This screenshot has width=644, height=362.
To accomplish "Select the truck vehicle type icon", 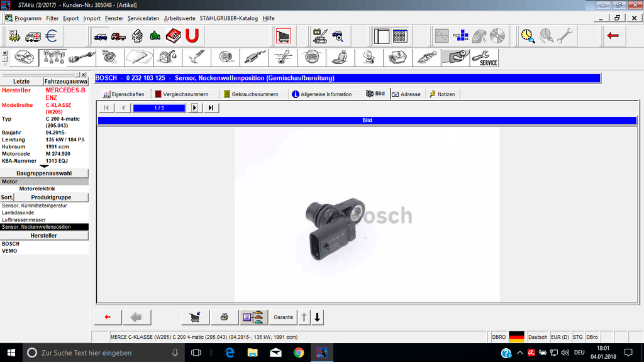I will [x=119, y=36].
